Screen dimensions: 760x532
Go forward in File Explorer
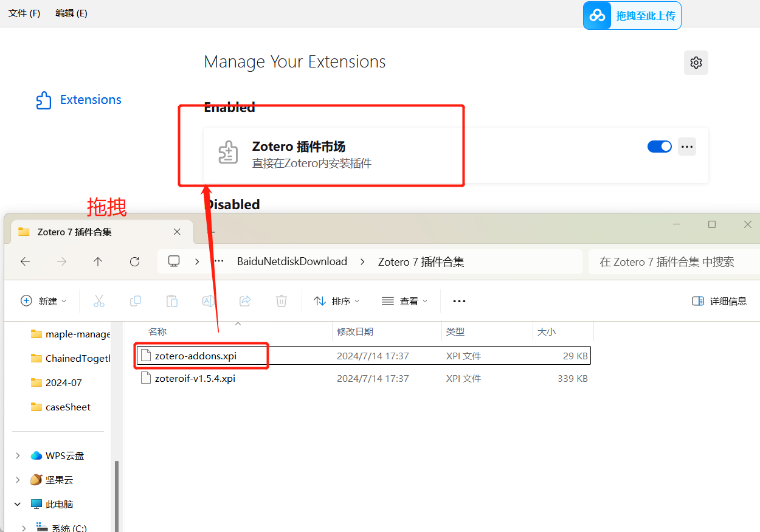click(x=61, y=261)
